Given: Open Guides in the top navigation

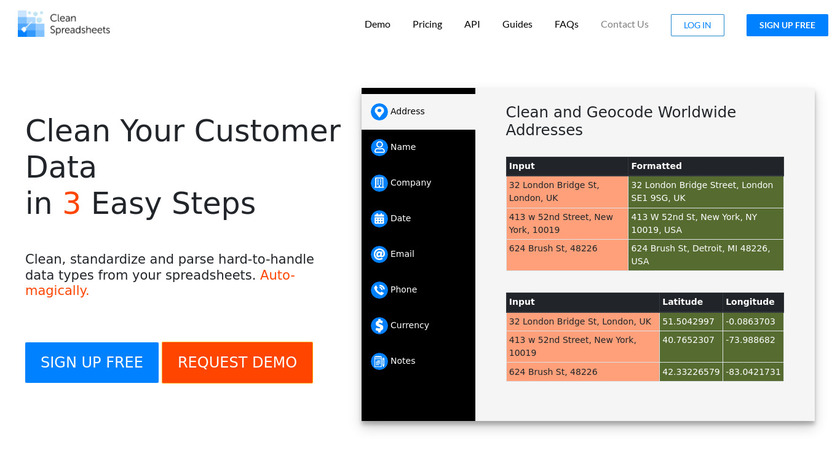Looking at the screenshot, I should click(517, 25).
